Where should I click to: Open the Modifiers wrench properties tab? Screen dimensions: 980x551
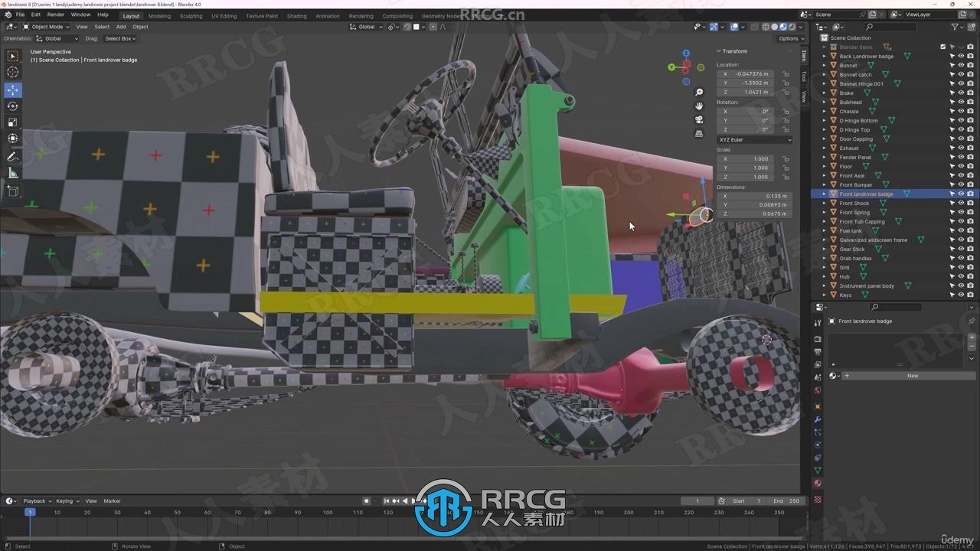[x=818, y=419]
